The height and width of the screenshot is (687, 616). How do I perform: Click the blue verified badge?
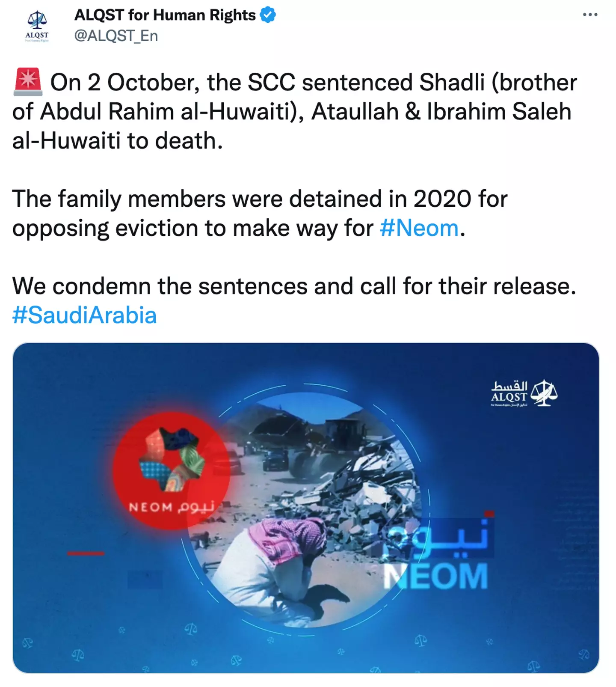click(268, 15)
